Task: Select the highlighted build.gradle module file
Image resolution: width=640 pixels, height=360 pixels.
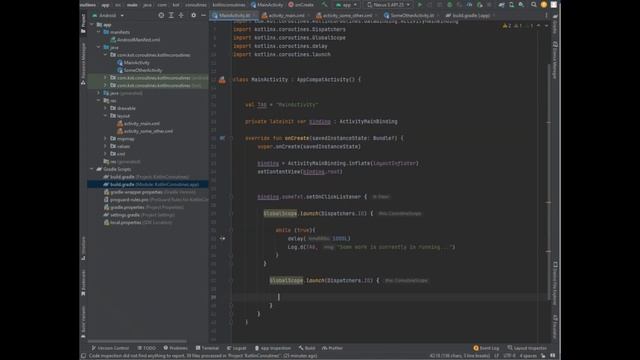Action: coord(148,184)
